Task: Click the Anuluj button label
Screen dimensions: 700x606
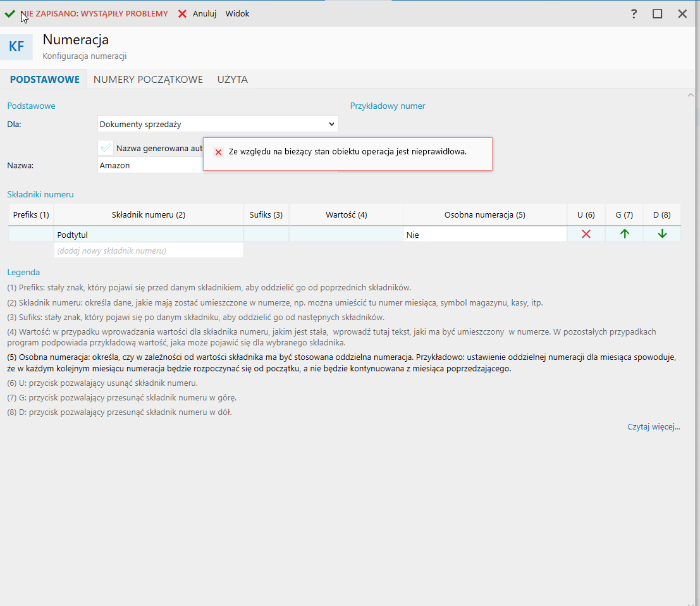Action: click(204, 14)
